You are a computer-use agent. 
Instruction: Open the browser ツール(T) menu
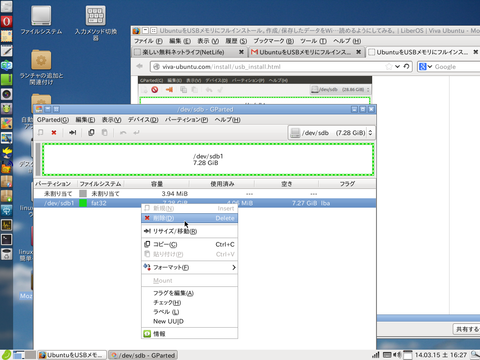tap(313, 41)
